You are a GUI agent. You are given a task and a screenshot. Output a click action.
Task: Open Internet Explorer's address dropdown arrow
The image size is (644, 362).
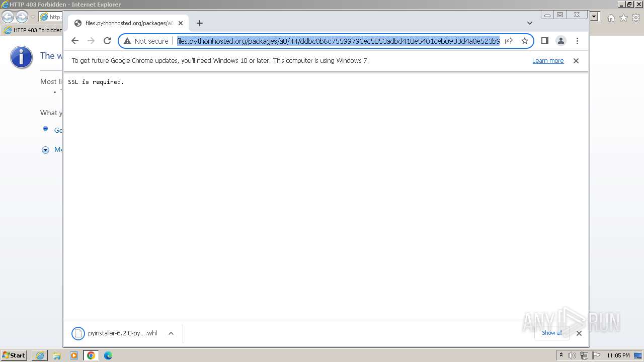click(x=595, y=17)
